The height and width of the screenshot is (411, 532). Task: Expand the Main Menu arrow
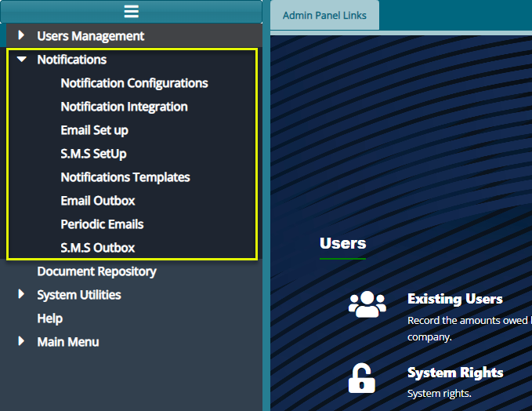click(x=21, y=342)
